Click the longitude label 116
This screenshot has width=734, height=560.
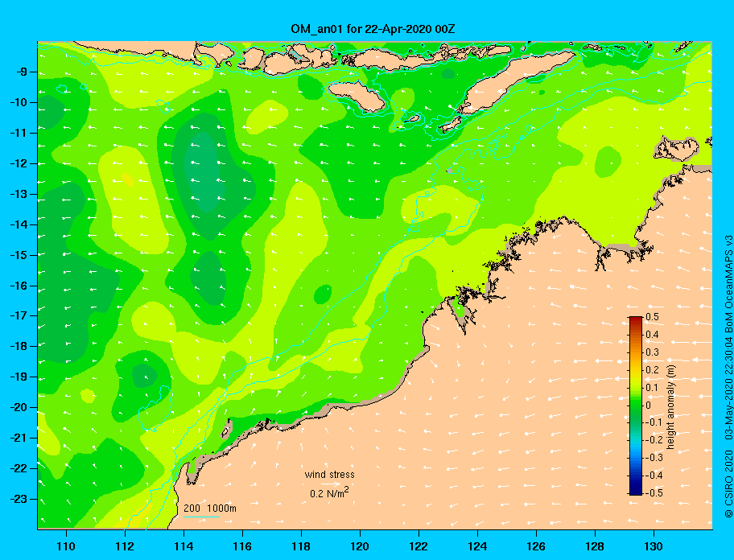242,546
